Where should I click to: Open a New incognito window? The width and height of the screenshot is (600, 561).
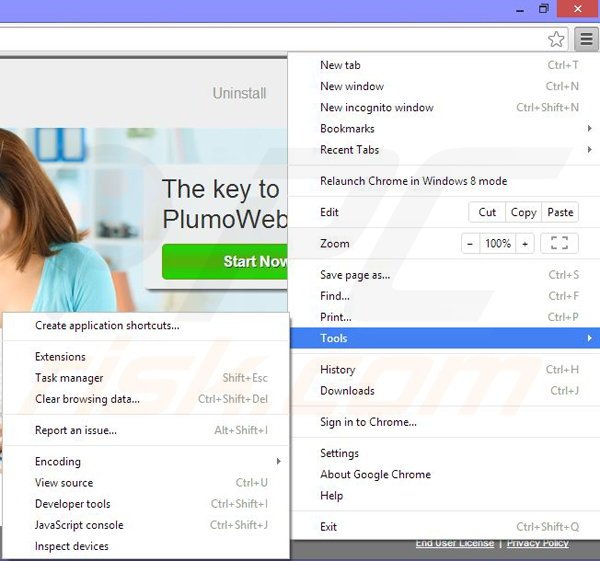coord(445,108)
